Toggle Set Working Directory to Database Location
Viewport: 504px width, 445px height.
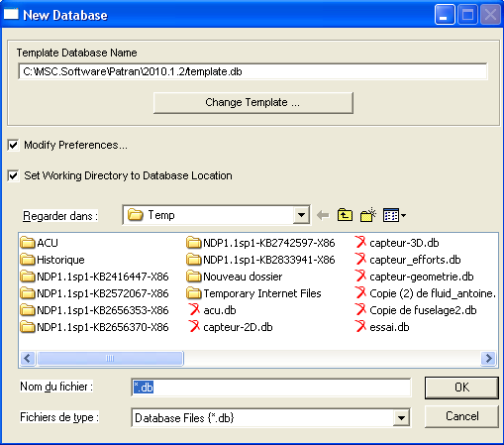pos(13,175)
